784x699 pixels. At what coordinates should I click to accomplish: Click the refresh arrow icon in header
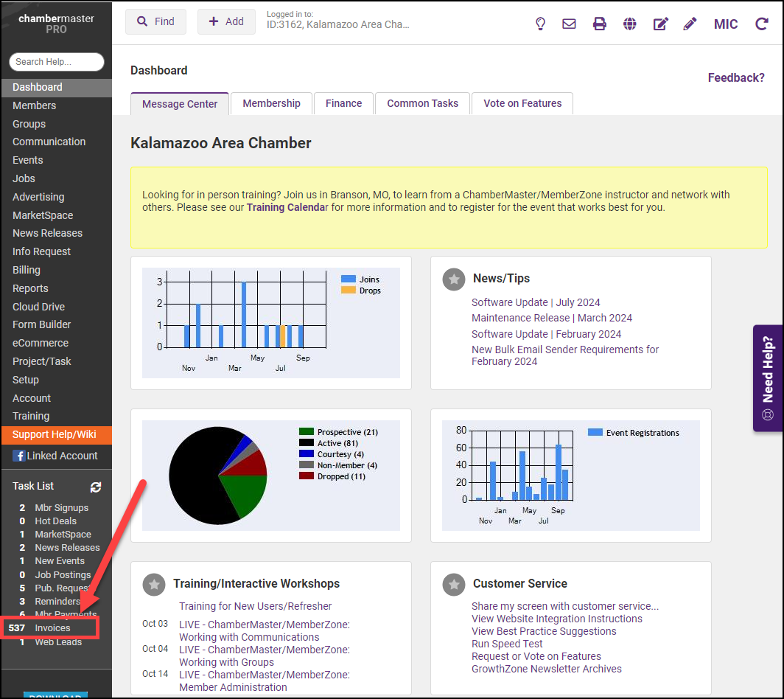(761, 24)
